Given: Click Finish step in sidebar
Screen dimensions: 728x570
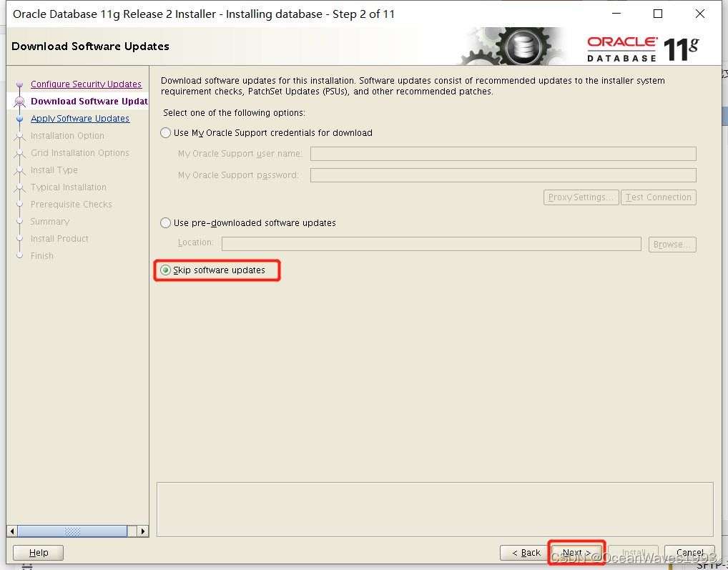Looking at the screenshot, I should tap(41, 256).
